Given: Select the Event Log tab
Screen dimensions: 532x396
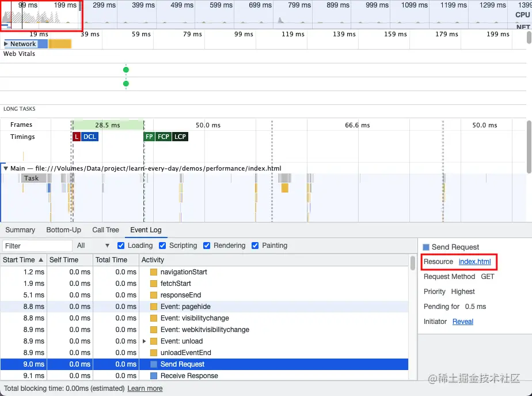Looking at the screenshot, I should [146, 230].
